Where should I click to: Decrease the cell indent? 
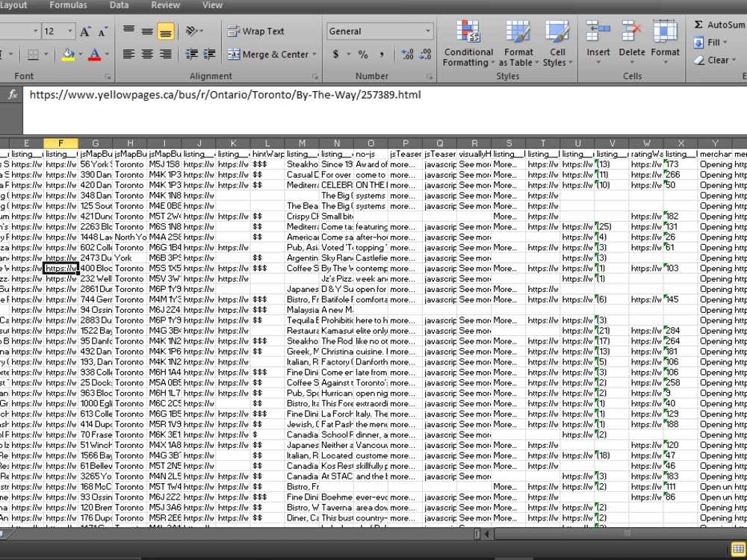[191, 54]
